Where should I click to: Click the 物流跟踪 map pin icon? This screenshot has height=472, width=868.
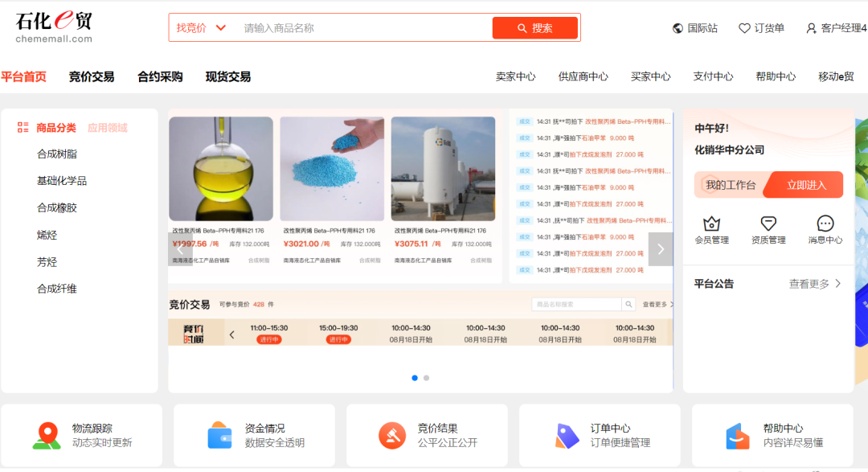pyautogui.click(x=47, y=436)
